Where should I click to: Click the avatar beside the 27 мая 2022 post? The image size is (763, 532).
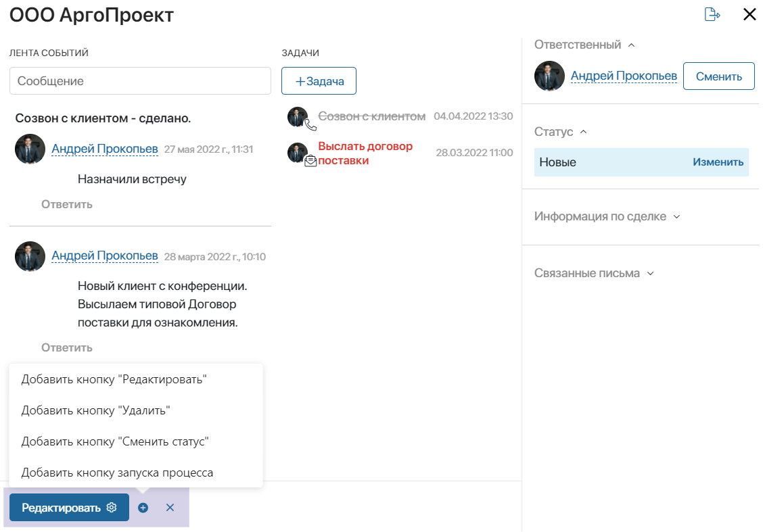tap(30, 149)
